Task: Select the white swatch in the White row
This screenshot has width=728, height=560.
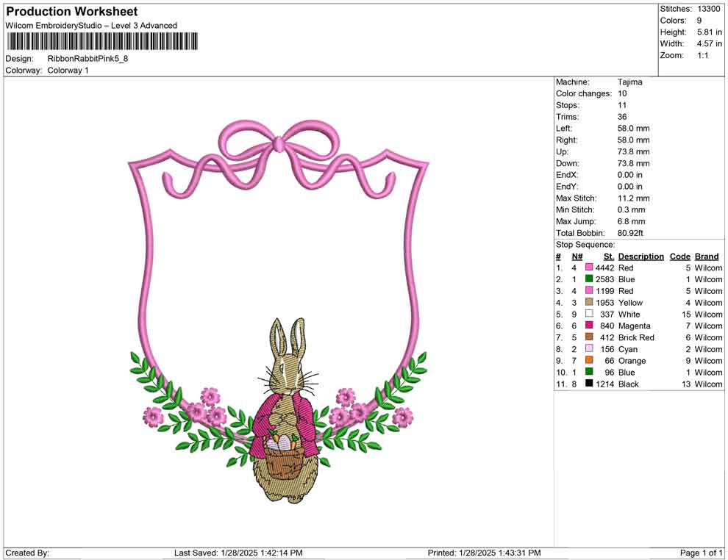Action: pos(589,314)
